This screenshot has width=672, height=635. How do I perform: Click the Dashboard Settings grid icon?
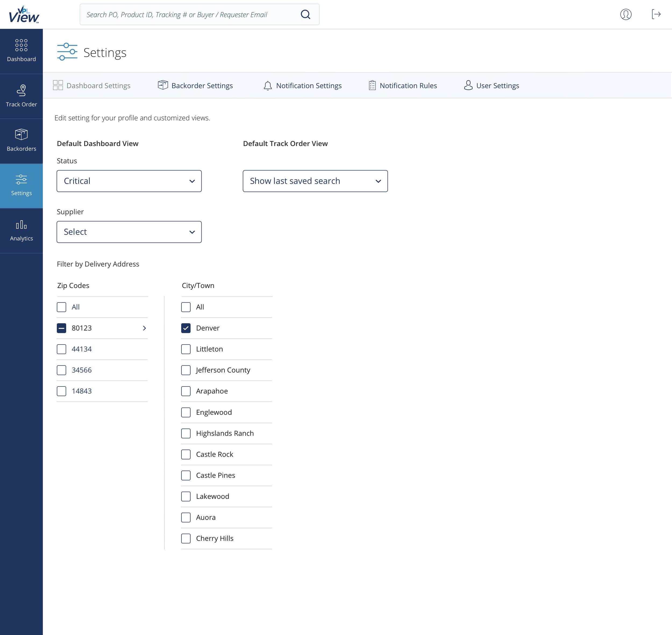[58, 85]
